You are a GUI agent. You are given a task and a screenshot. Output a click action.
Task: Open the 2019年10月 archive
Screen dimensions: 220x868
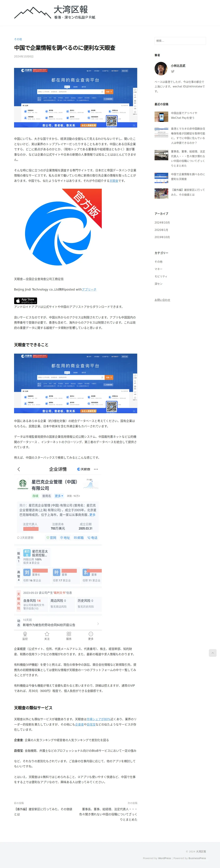coord(162,237)
